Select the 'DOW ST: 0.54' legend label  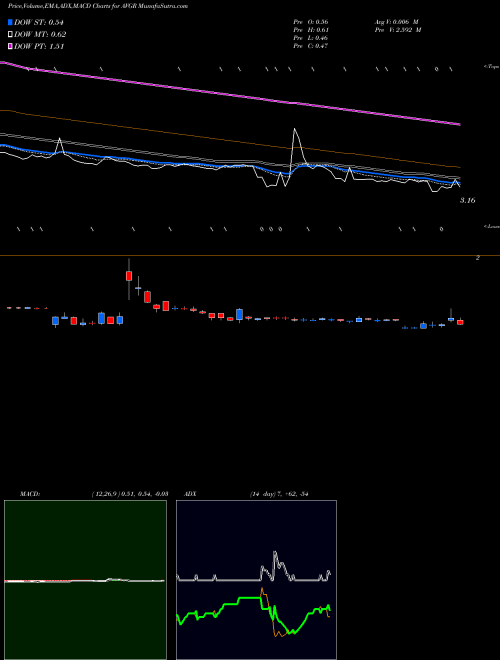click(x=39, y=22)
